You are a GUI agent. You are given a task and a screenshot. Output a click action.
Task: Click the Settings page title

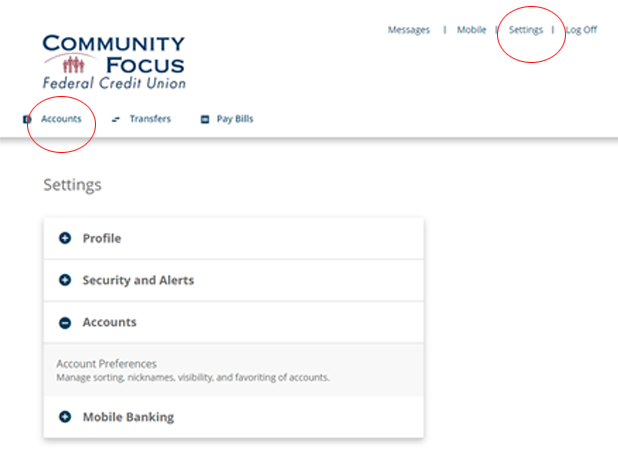tap(73, 185)
